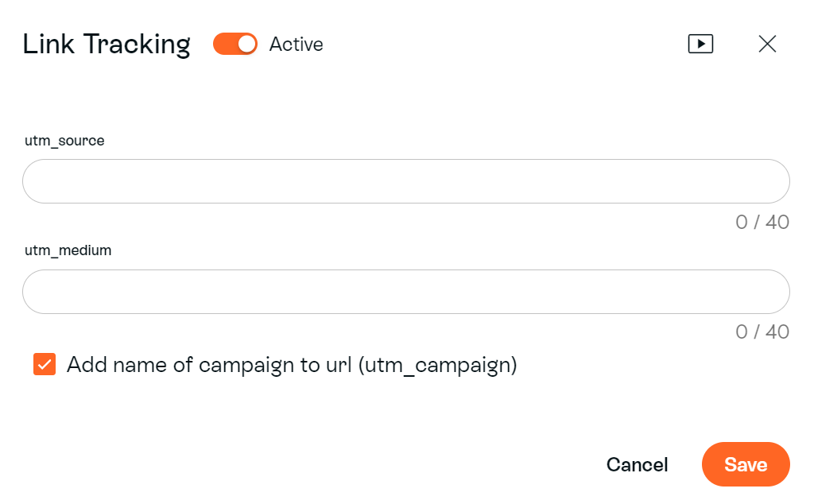The height and width of the screenshot is (504, 814).
Task: Select the "Add name of campaign to url" label
Action: tap(292, 365)
